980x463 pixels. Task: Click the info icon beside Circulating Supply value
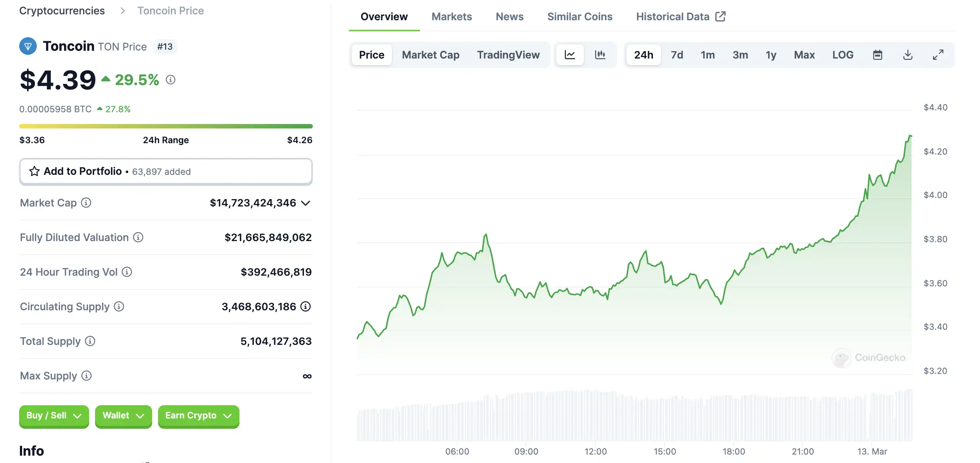305,306
